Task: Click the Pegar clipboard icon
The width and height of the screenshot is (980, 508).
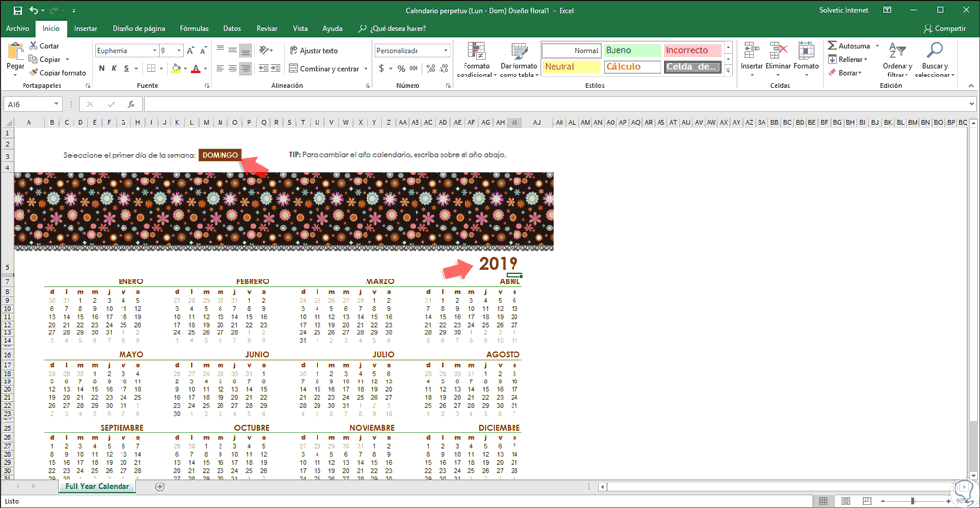Action: point(16,51)
